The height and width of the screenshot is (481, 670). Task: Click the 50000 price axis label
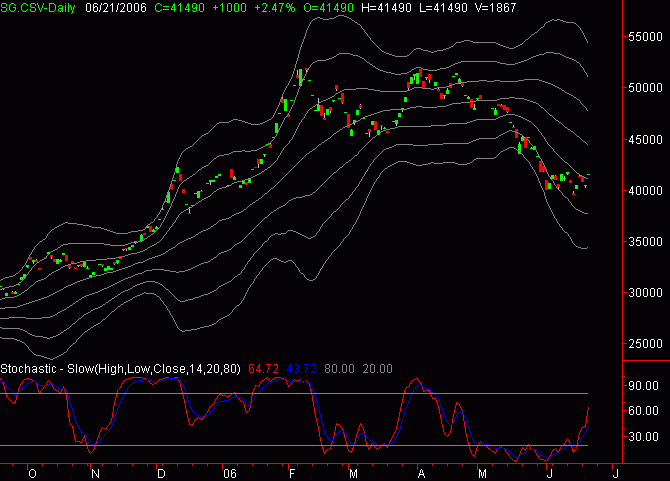coord(645,88)
